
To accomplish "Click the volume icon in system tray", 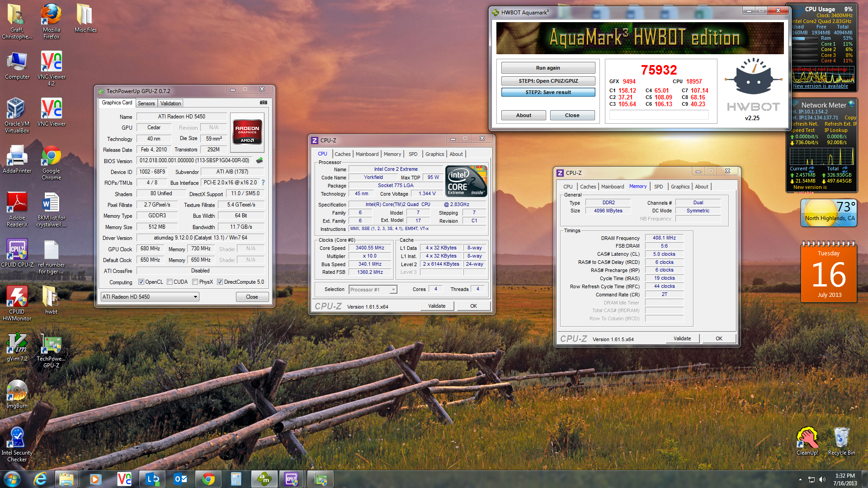I will [x=822, y=479].
